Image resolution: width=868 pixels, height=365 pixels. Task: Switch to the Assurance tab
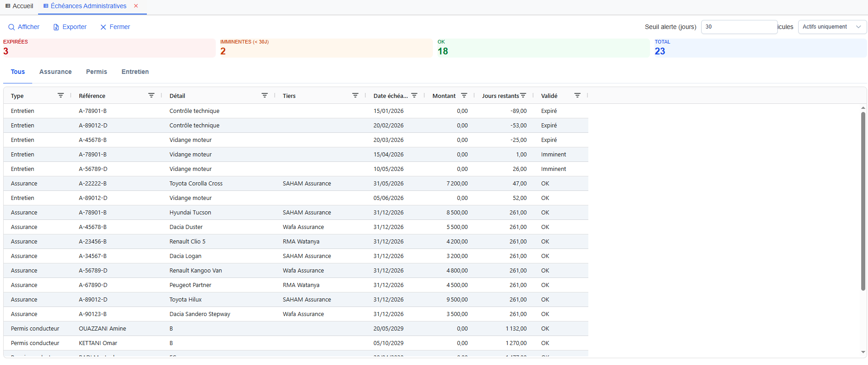(x=55, y=72)
